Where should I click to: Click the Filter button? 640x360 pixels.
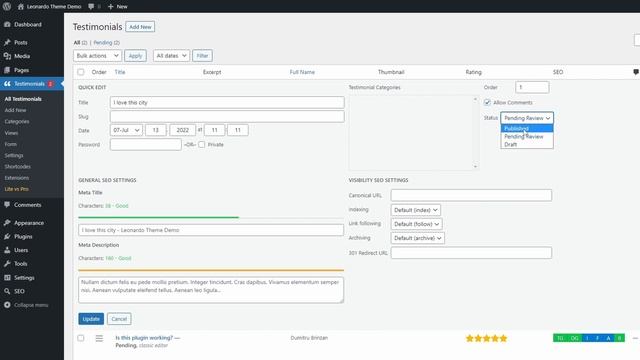(202, 56)
